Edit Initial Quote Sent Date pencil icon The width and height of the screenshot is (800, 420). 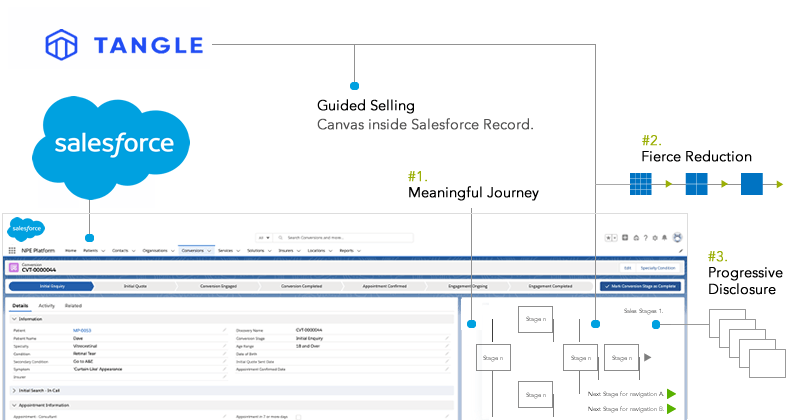[447, 361]
